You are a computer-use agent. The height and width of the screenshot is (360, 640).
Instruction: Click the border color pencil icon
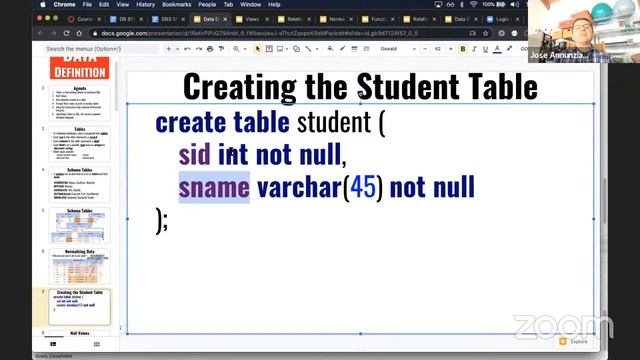342,49
